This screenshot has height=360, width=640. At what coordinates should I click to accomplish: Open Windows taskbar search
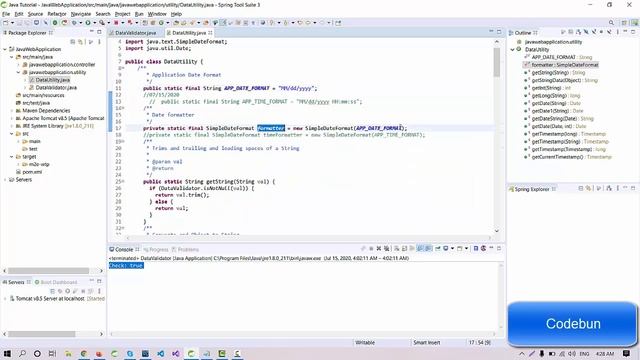coord(22,353)
